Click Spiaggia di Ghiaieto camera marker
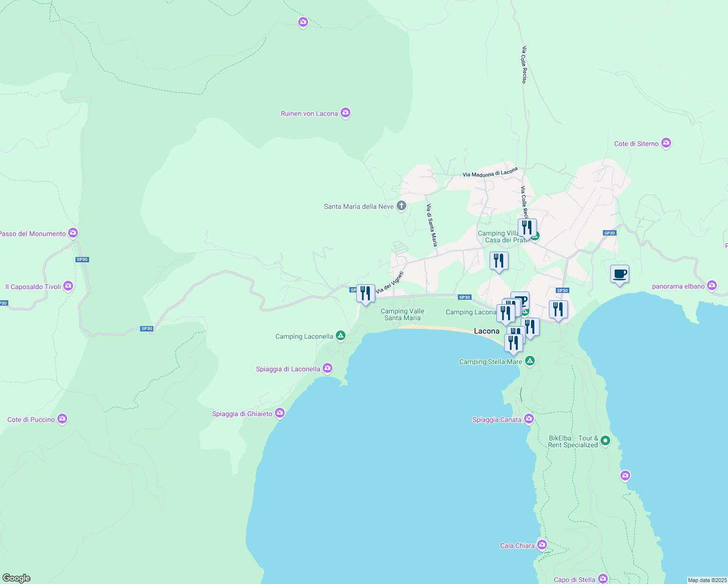The image size is (728, 584). [x=279, y=413]
